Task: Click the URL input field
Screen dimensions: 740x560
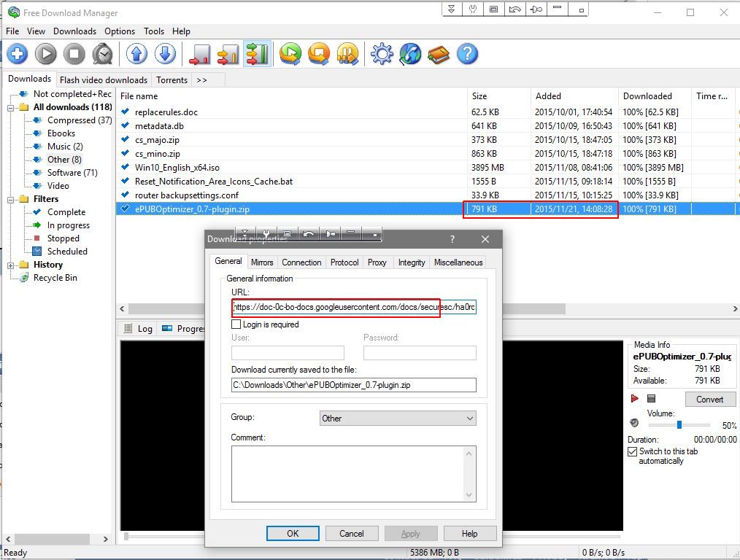Action: [x=354, y=307]
